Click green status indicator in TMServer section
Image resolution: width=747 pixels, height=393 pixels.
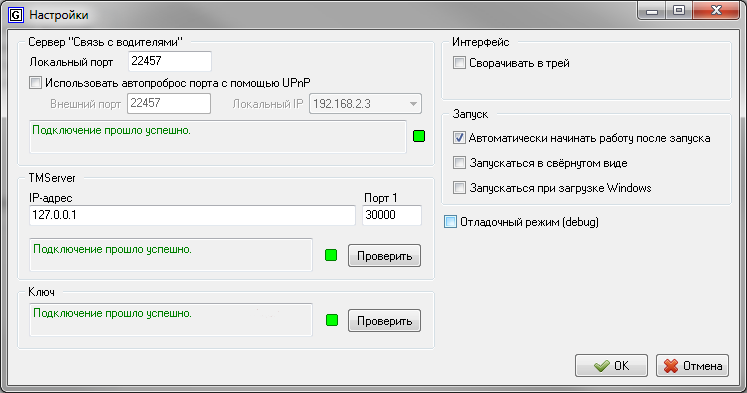[x=331, y=255]
